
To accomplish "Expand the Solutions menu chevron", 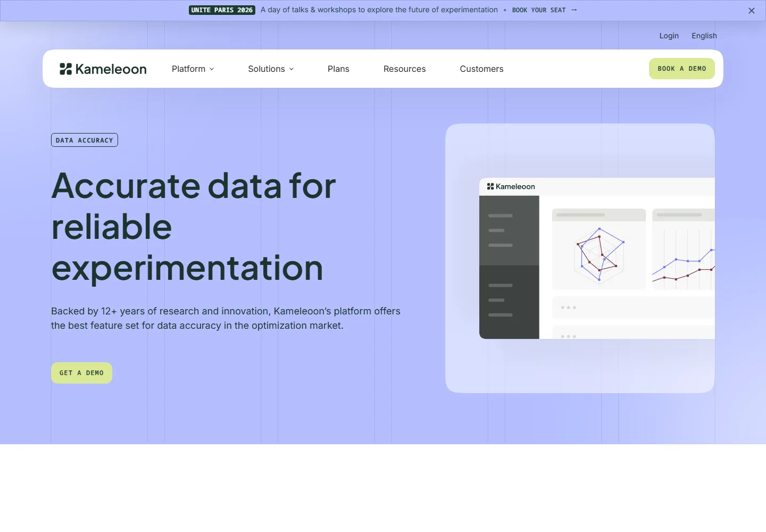I will [x=292, y=69].
